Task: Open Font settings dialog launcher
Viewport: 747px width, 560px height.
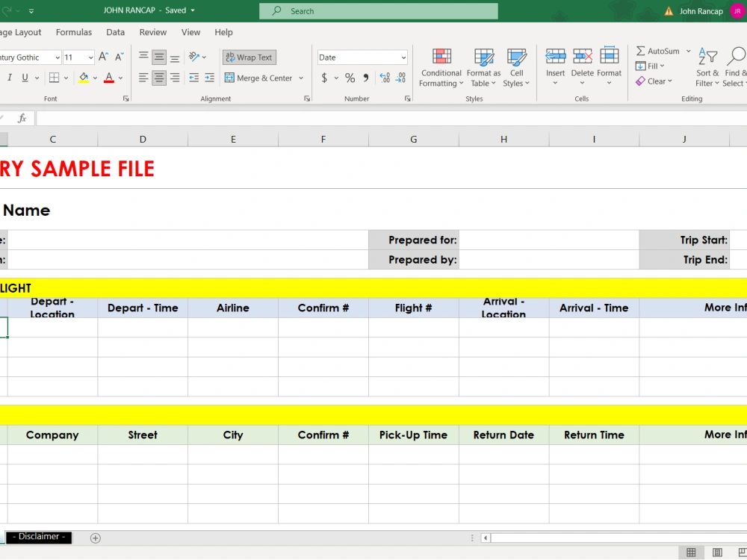Action: click(x=125, y=99)
